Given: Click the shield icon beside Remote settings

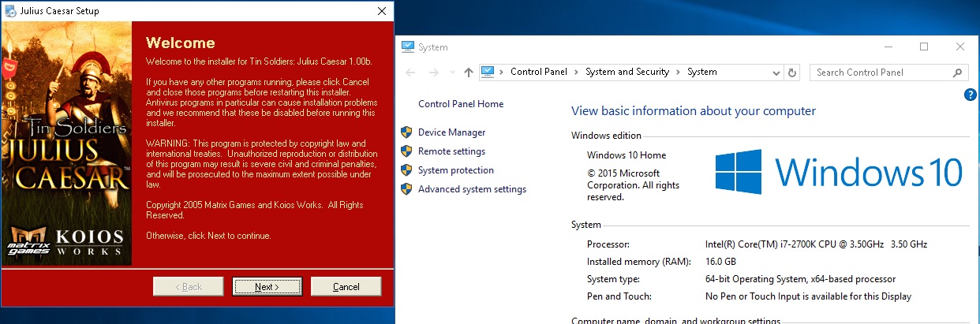Looking at the screenshot, I should [x=406, y=151].
